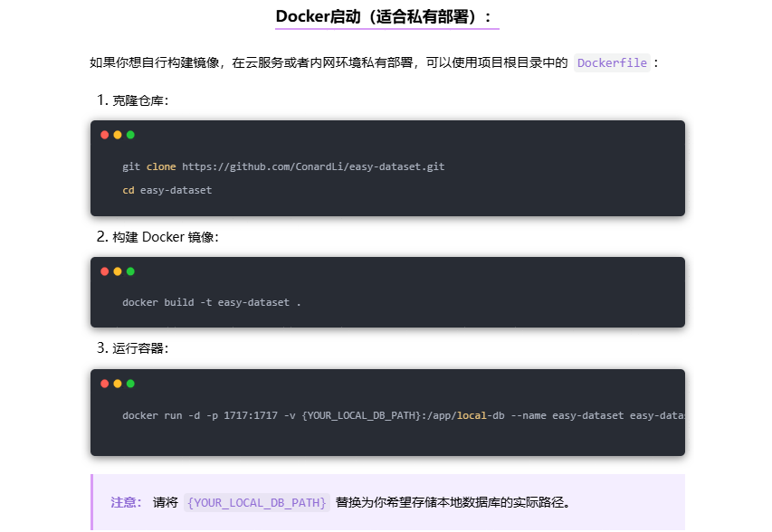The width and height of the screenshot is (772, 532).
Task: Click the red dot in the git clone code block
Action: pyautogui.click(x=104, y=135)
